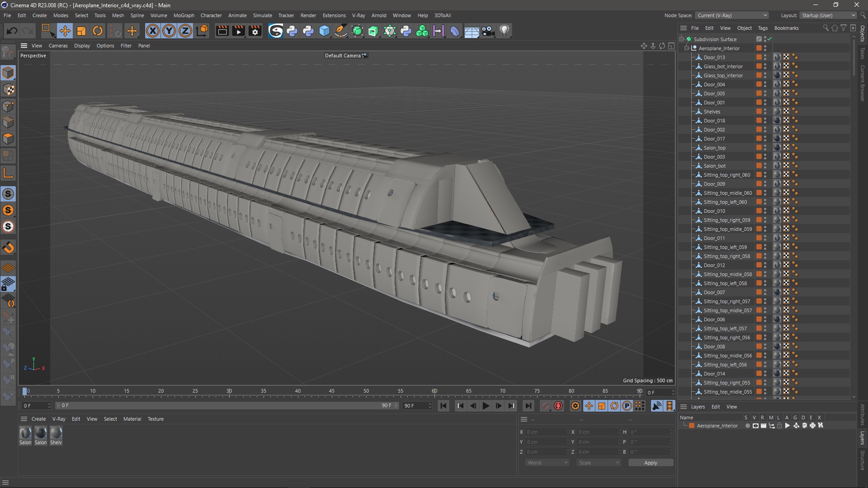Toggle X axis lock

coord(153,31)
